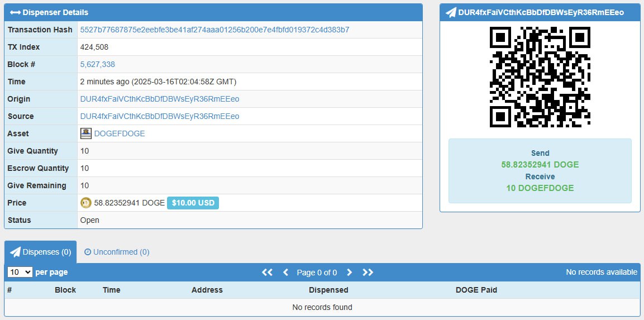This screenshot has width=644, height=320.
Task: Click the time value 2 minutes ago
Action: pos(159,82)
